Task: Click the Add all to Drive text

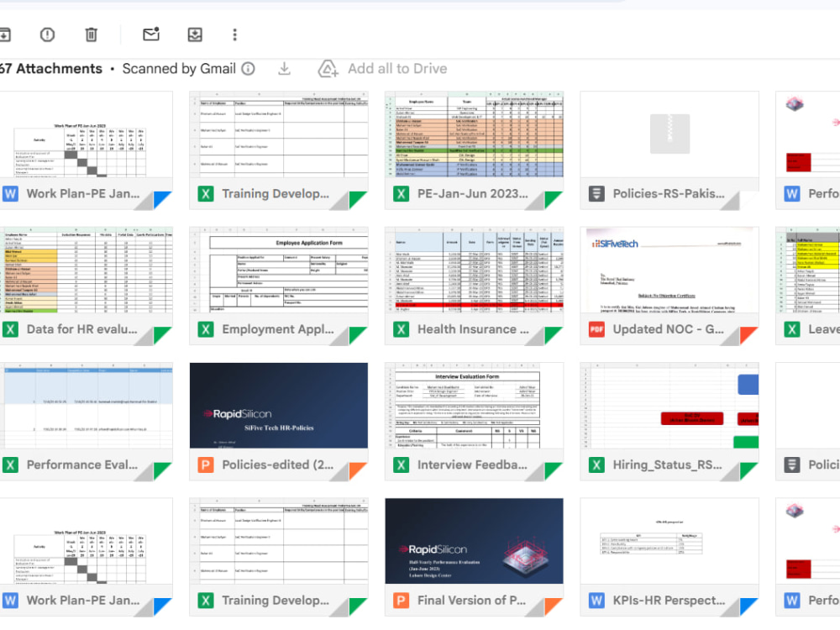Action: pyautogui.click(x=397, y=69)
